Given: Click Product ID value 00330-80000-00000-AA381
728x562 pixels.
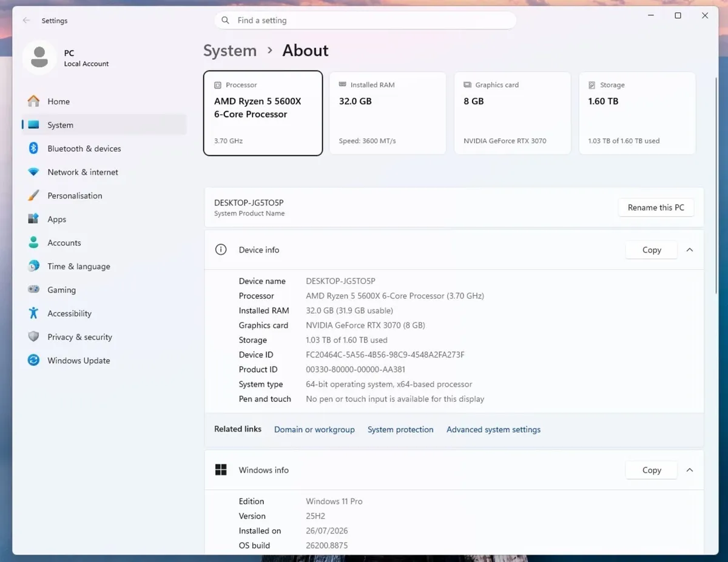Looking at the screenshot, I should click(356, 370).
